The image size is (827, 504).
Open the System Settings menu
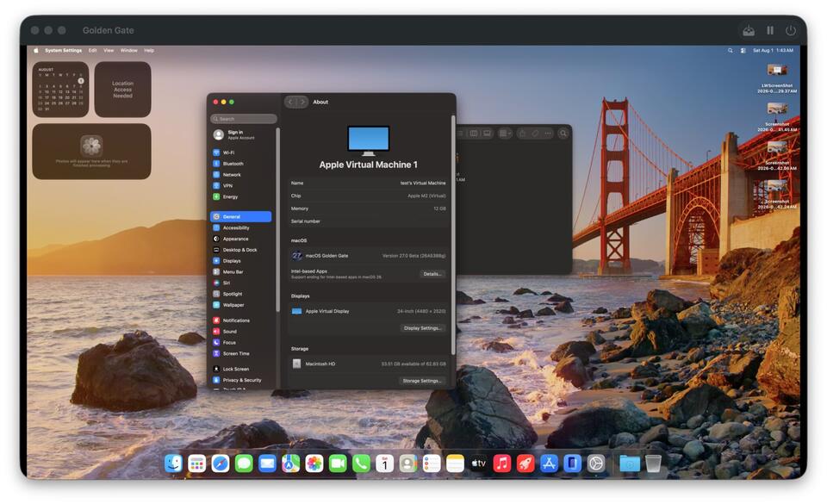[63, 51]
